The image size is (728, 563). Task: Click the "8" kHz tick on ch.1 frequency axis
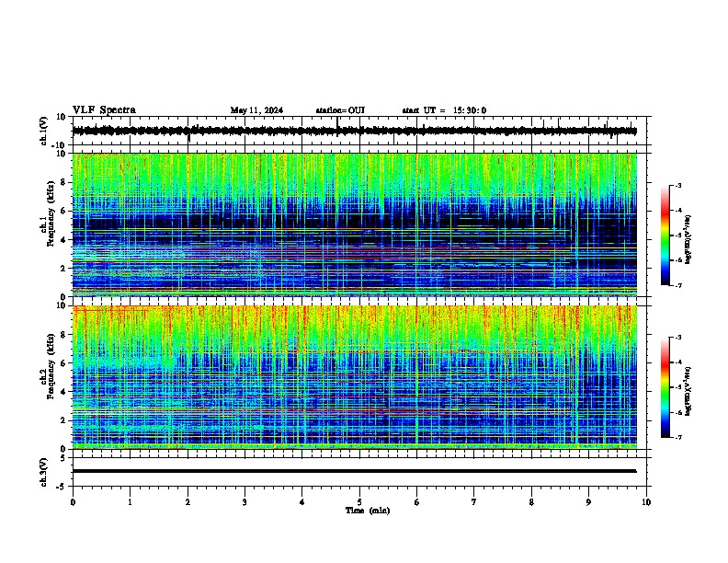coord(64,182)
